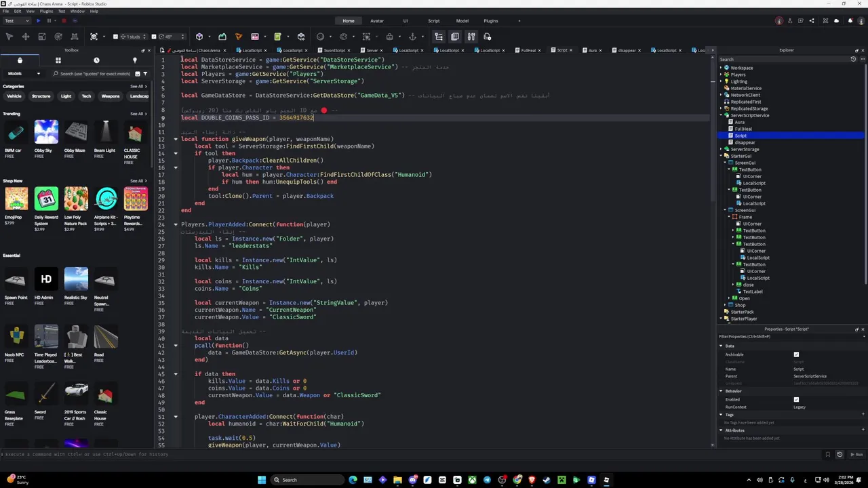The height and width of the screenshot is (488, 868).
Task: Open the Toolbox recent clock tab
Action: (96, 60)
